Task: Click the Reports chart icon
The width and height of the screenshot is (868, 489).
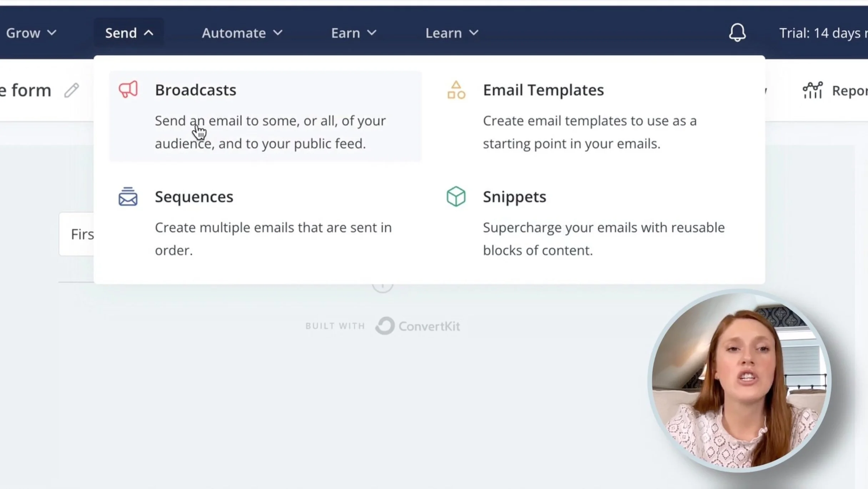Action: coord(813,90)
